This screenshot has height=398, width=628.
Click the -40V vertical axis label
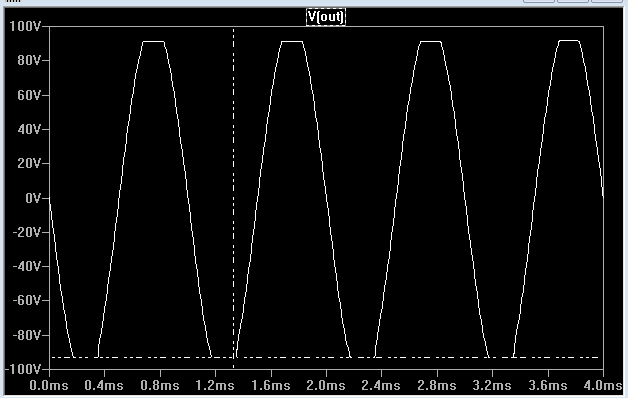[x=26, y=266]
